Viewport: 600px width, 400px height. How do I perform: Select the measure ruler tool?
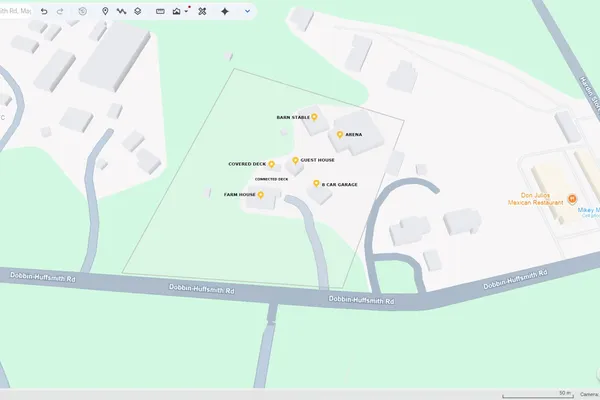[x=160, y=11]
